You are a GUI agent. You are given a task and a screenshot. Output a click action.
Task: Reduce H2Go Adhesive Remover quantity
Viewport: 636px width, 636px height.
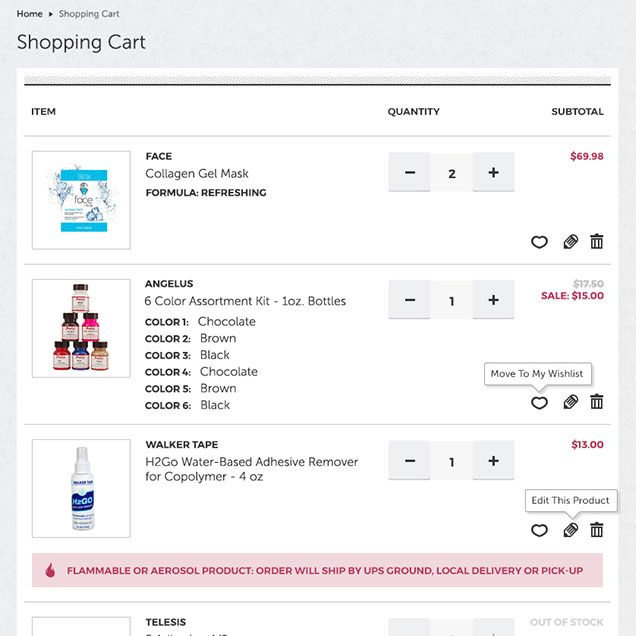(410, 461)
